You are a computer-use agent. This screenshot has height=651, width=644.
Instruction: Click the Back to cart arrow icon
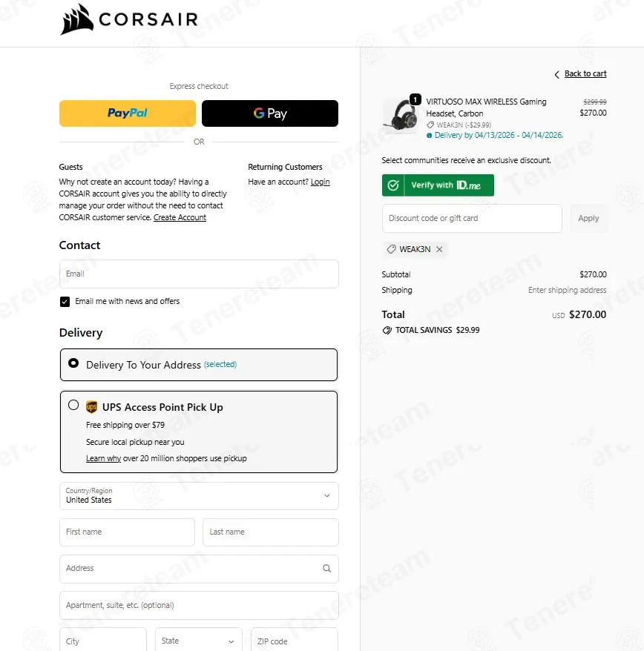point(556,74)
